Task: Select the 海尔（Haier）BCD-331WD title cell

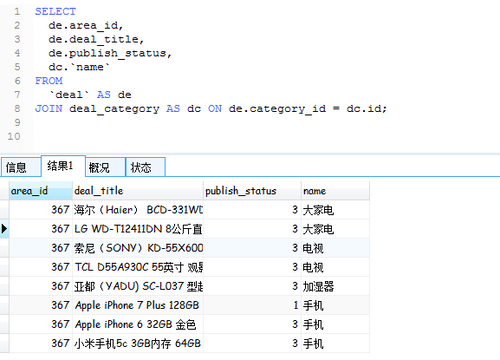Action: pos(138,210)
